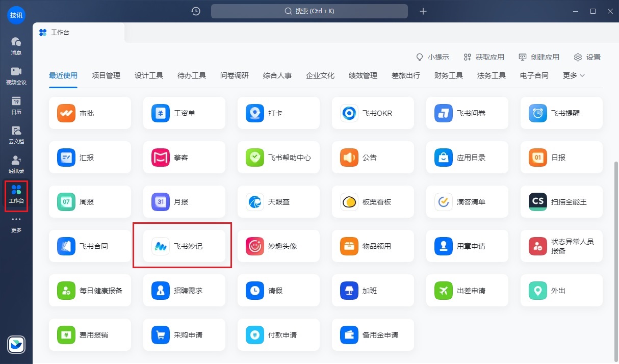Screen dimensions: 619x364
Task: Switch to the 财务工具 tab
Action: [448, 75]
